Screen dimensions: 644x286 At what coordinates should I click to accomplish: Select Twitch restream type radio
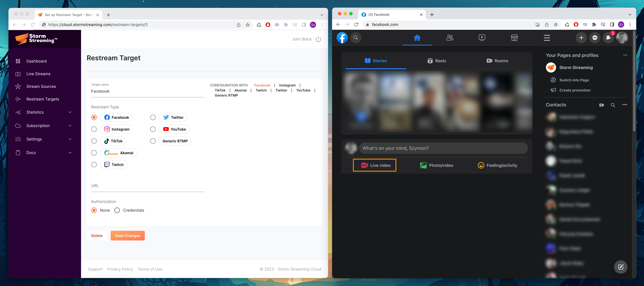pos(94,165)
